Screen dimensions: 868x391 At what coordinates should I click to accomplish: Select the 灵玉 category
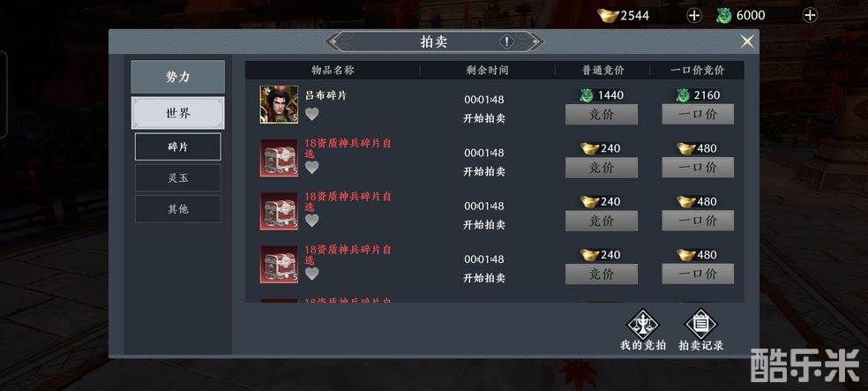point(177,177)
